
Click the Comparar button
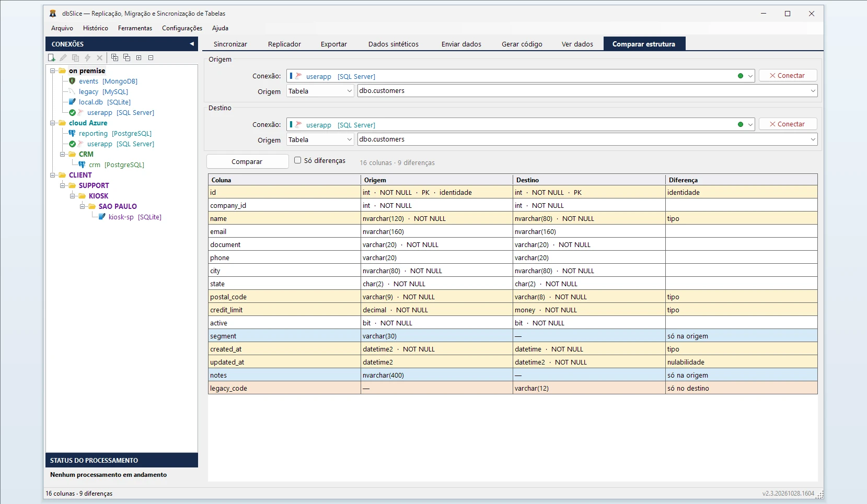tap(247, 161)
